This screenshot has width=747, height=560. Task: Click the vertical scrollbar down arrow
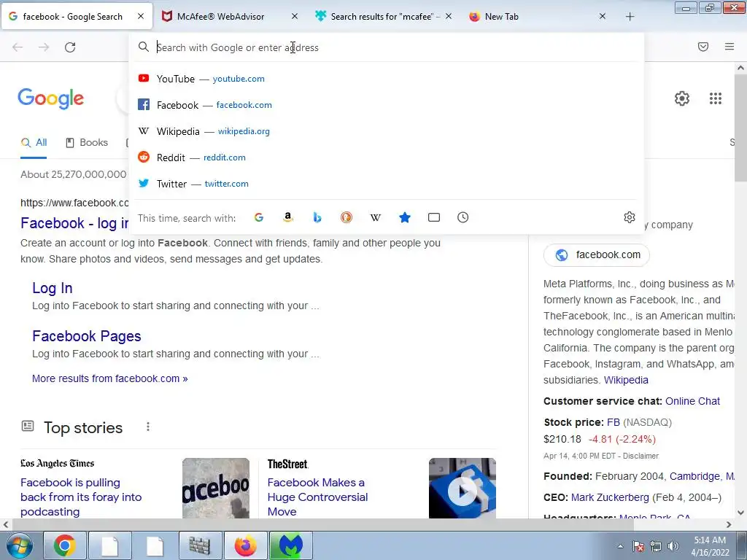[x=741, y=513]
